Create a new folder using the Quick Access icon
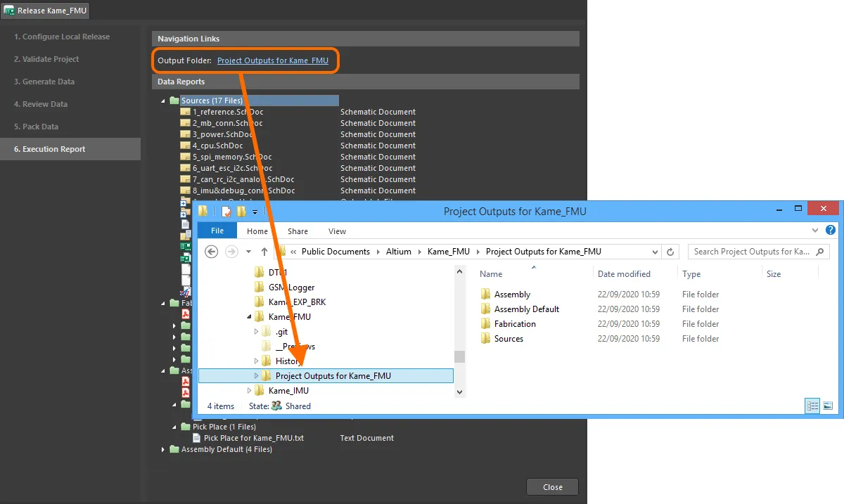The height and width of the screenshot is (504, 844). coord(242,211)
